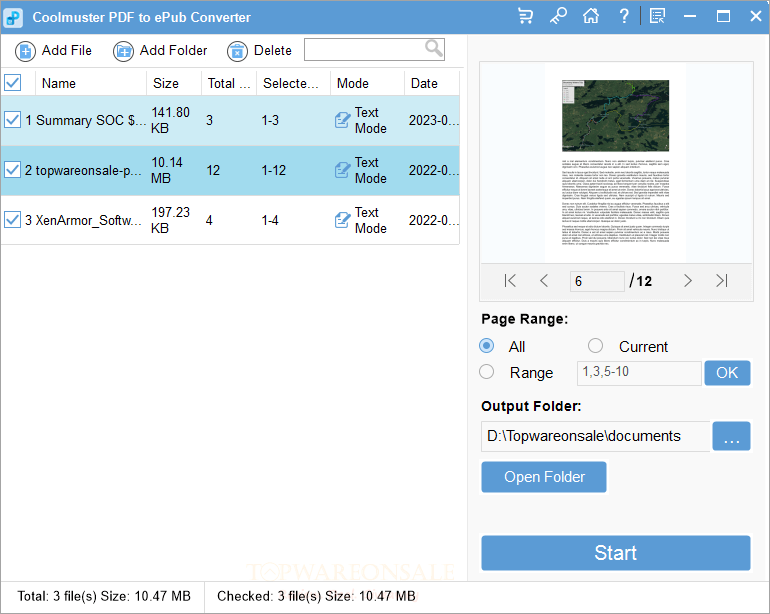
Task: Click the Add Folder button
Action: point(160,51)
